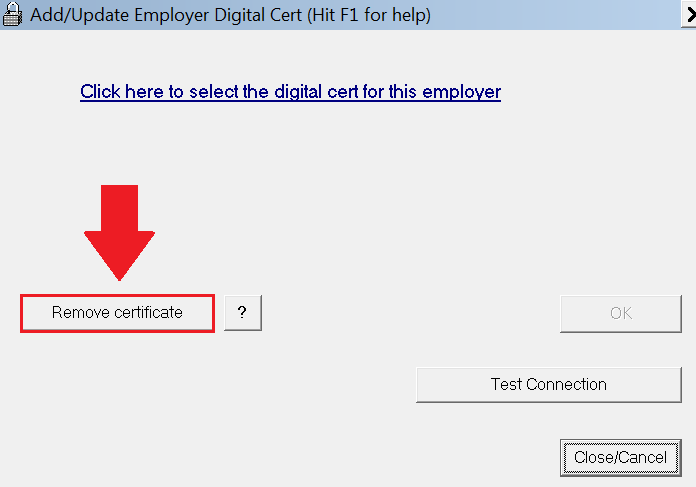
Task: Open help via the ? button beside Remove certificate
Action: point(243,313)
